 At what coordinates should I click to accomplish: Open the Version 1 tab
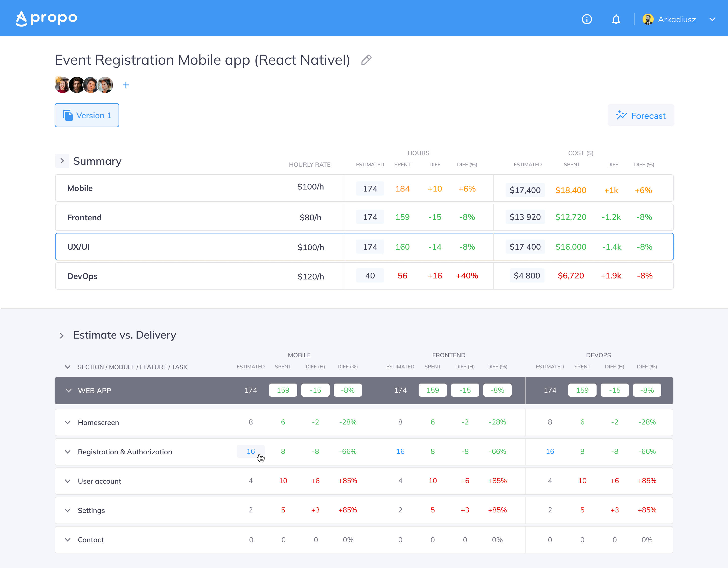[87, 115]
